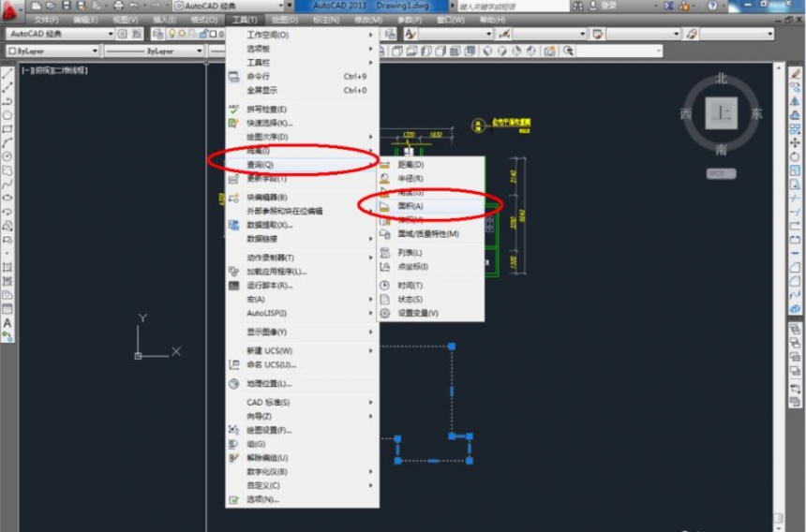Click the New drawing icon in quick access toolbar

pos(36,7)
